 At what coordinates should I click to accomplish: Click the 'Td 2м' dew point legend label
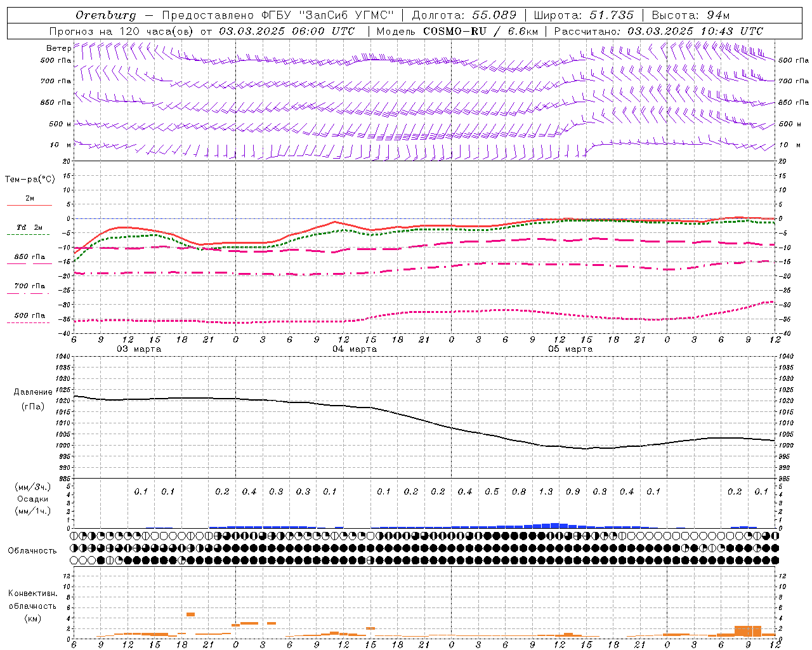(30, 227)
